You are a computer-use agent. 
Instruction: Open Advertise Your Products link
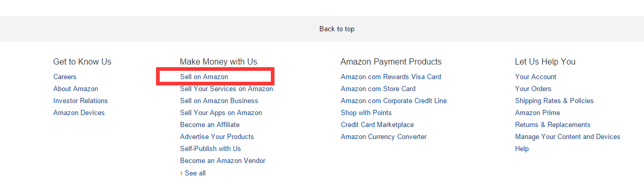217,136
